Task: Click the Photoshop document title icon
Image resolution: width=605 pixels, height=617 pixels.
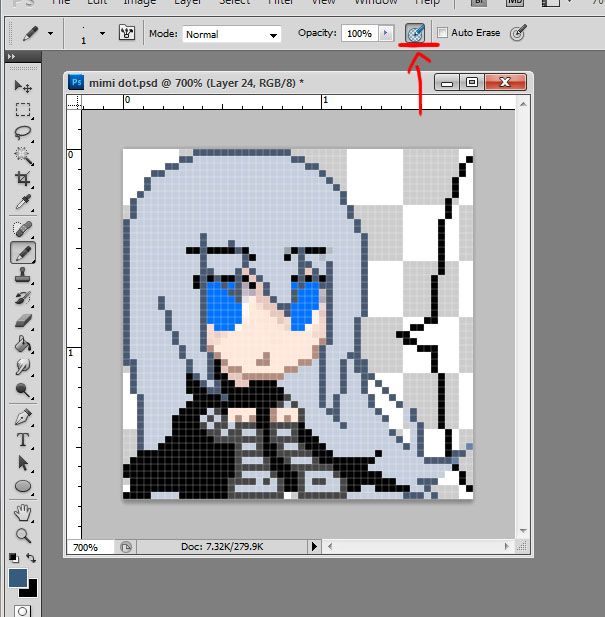Action: 76,83
